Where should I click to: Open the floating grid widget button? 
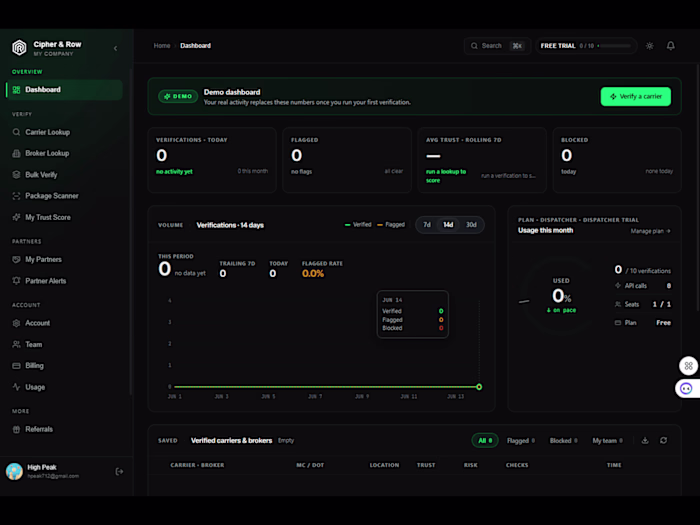pyautogui.click(x=688, y=366)
